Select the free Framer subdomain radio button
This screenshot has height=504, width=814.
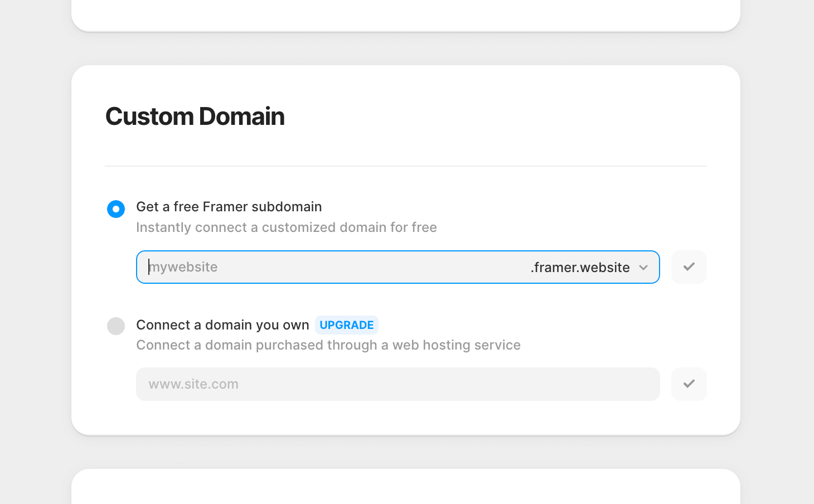click(x=116, y=209)
